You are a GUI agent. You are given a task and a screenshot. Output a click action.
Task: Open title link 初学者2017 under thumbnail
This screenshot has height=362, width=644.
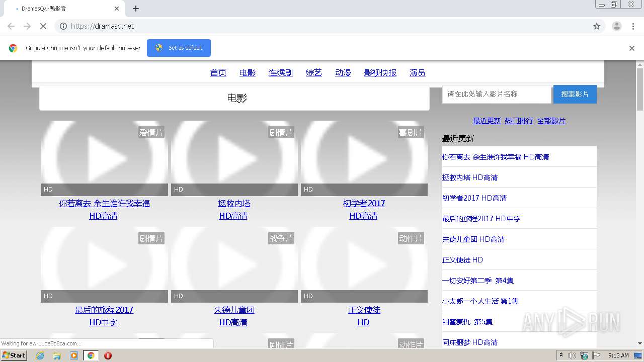[364, 203]
